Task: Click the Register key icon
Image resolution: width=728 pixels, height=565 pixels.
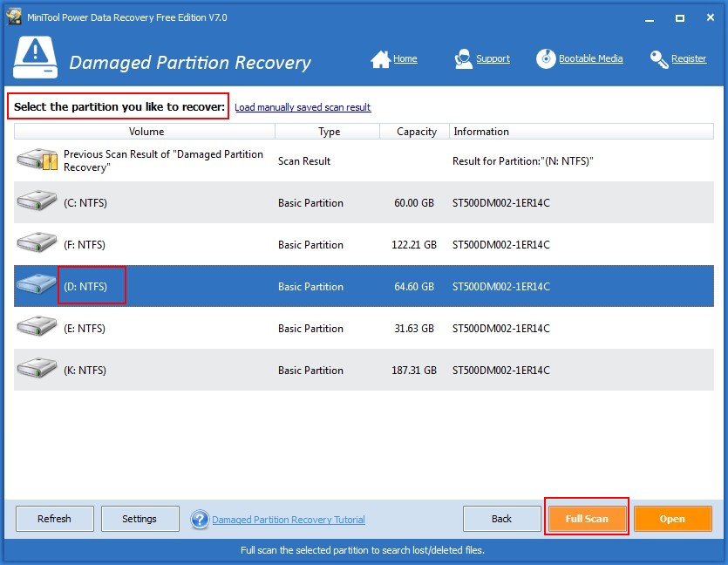Action: [657, 58]
